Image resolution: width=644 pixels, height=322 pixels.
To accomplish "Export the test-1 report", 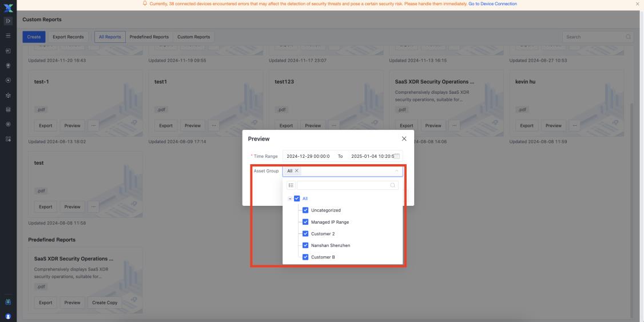I will pos(46,126).
